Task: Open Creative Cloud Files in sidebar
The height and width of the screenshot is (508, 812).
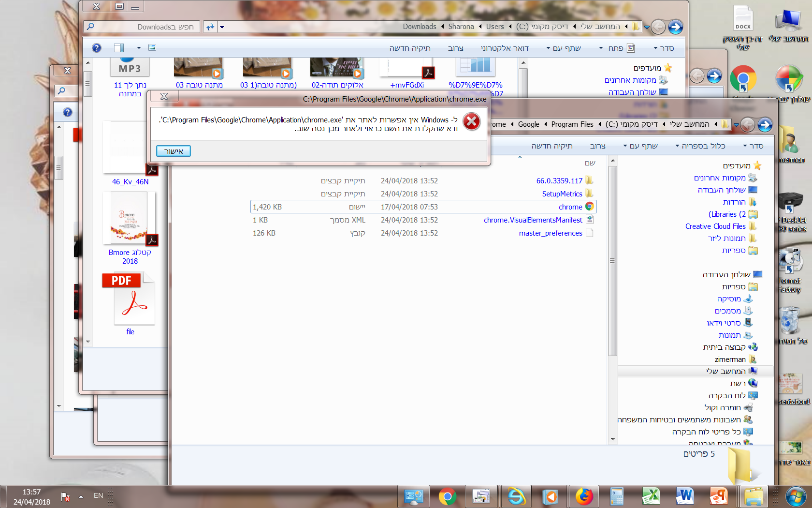Action: click(x=721, y=226)
